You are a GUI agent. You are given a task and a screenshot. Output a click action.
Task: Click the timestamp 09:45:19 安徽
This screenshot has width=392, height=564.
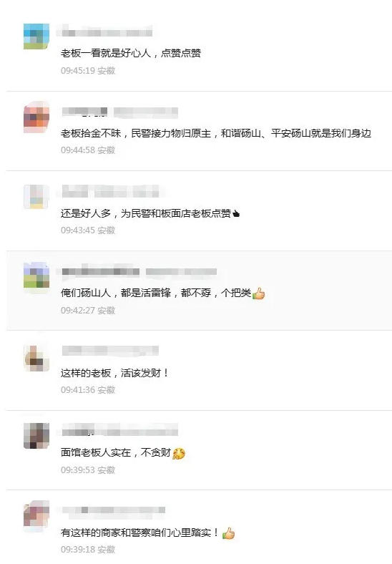point(88,70)
